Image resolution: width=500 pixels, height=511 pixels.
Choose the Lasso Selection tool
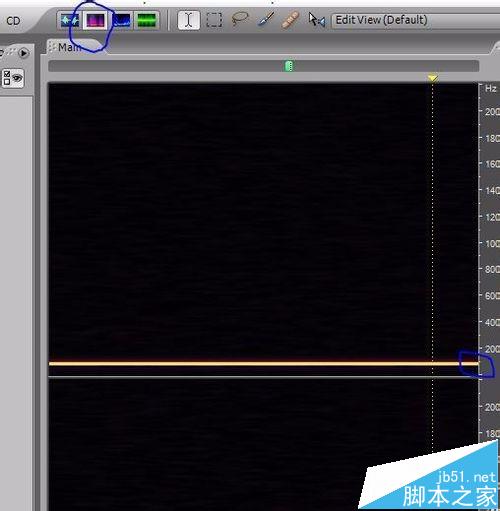(240, 19)
